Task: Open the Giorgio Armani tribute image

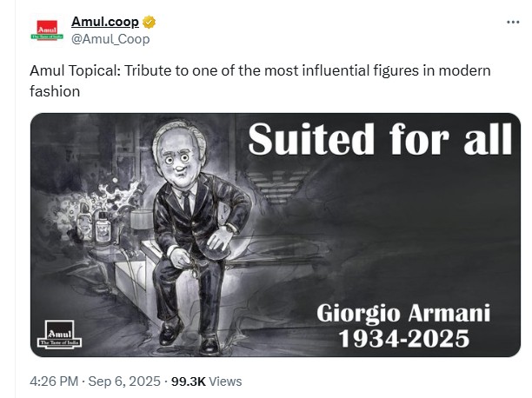Action: pos(276,235)
